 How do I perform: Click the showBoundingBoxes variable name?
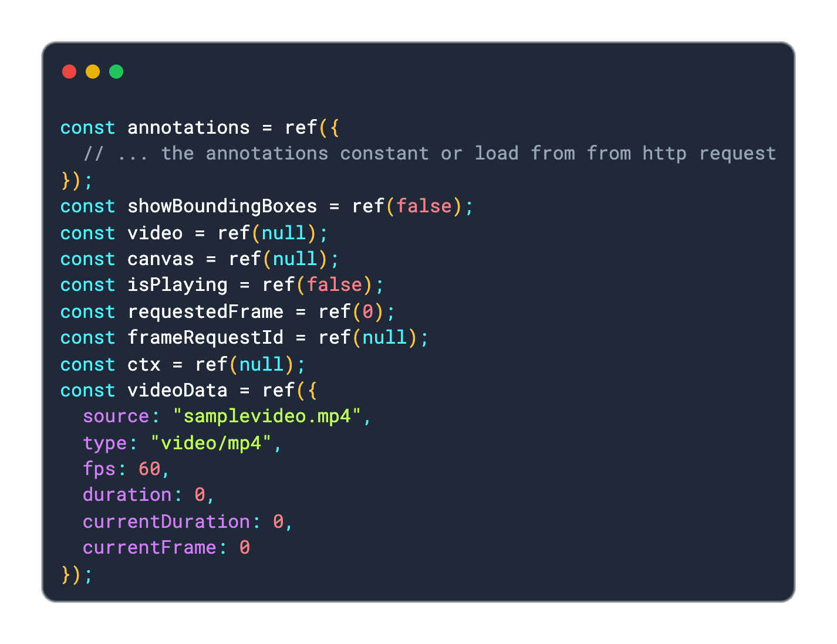tap(222, 206)
